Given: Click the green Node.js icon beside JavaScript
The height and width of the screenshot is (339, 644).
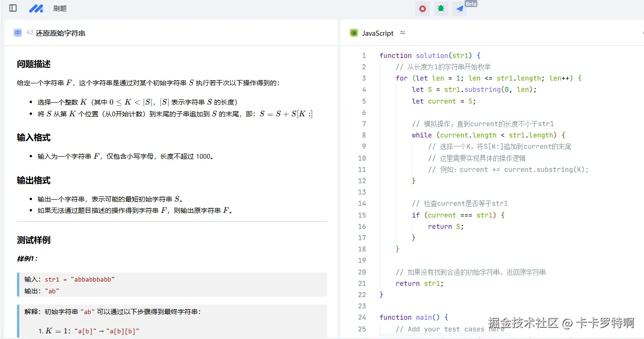Looking at the screenshot, I should click(x=354, y=33).
